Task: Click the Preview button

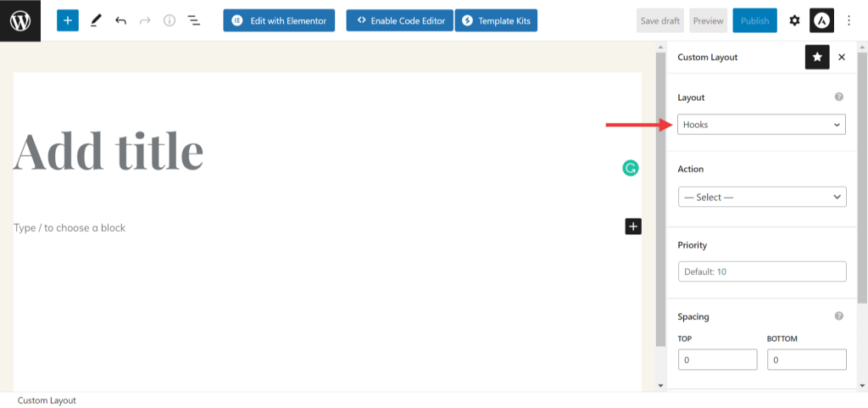Action: tap(708, 21)
